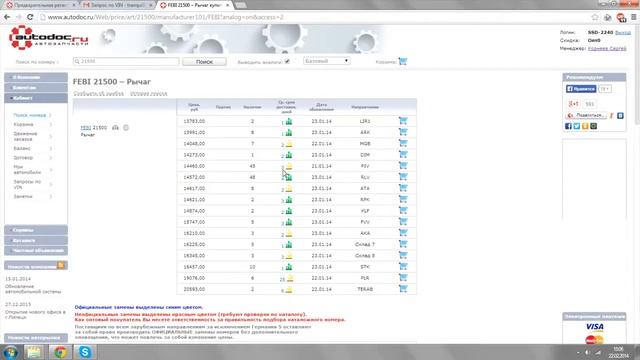Viewport: 640px width, 360px height.
Task: Open the Chrome menu button
Action: (633, 17)
